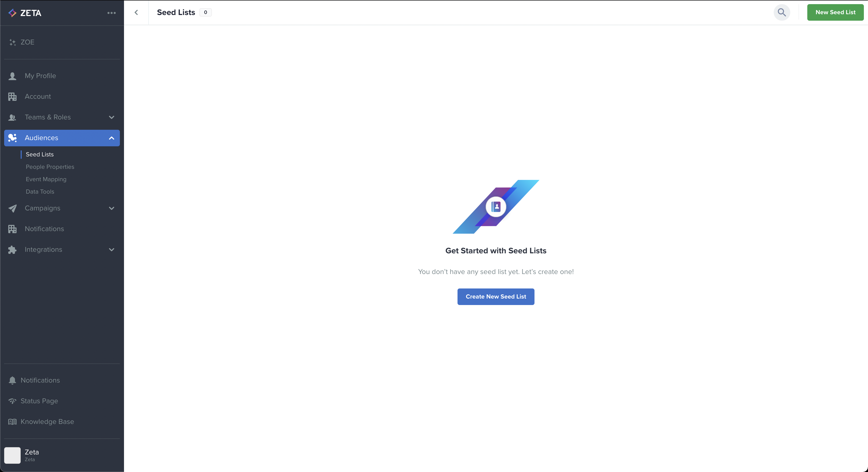Click the My Profile person icon
868x472 pixels.
(x=12, y=76)
